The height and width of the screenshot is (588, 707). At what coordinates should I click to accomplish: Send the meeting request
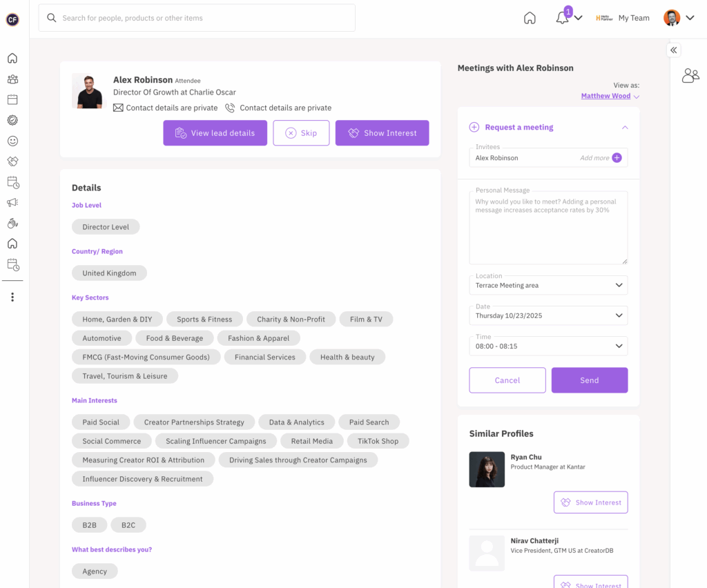(x=589, y=380)
